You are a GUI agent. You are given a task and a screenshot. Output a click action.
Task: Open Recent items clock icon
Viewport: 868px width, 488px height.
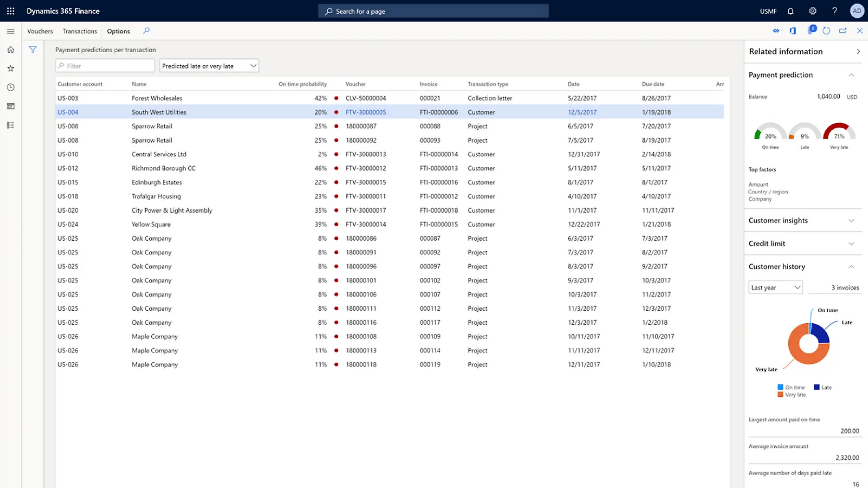click(x=10, y=87)
